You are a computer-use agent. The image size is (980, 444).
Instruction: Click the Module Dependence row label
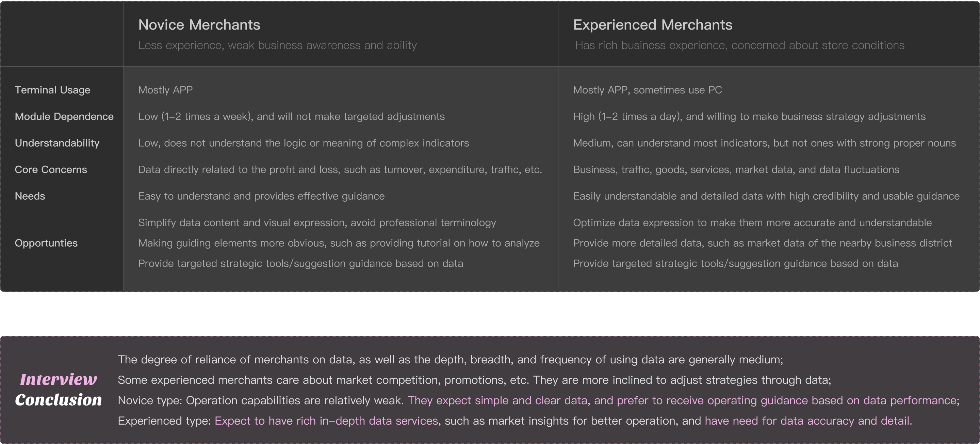64,116
